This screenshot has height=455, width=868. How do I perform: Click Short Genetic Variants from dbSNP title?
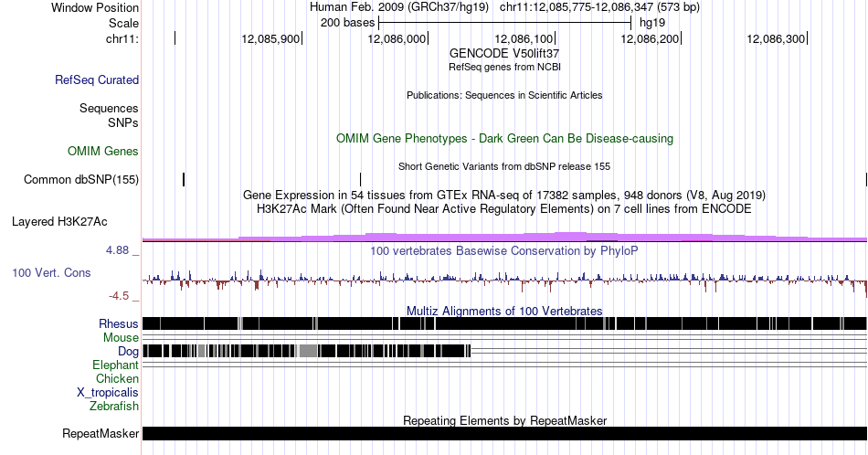coord(504,166)
